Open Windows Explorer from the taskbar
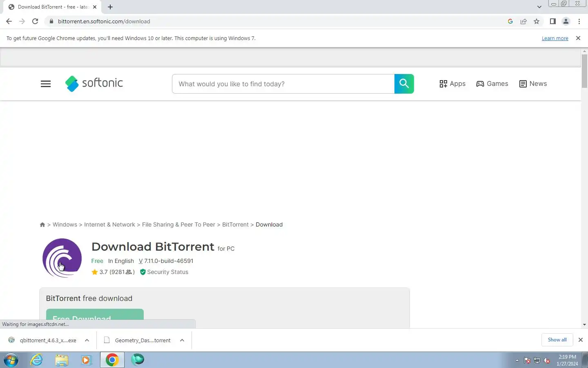 tap(62, 360)
